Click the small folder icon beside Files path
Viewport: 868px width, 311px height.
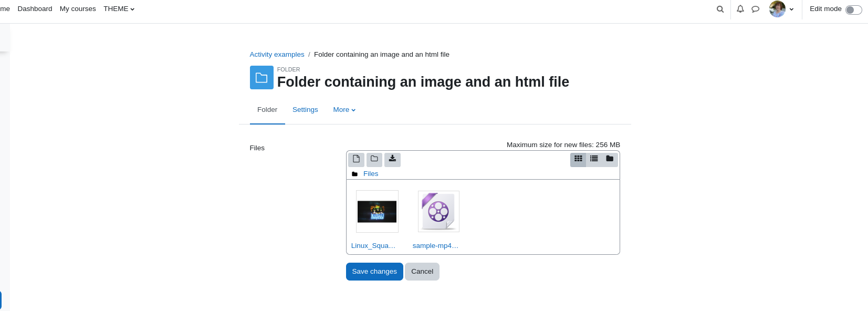354,174
